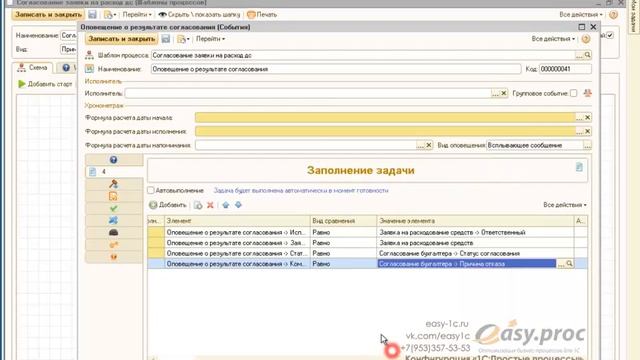Click the Код field showing 000000041
The width and height of the screenshot is (640, 360).
565,69
